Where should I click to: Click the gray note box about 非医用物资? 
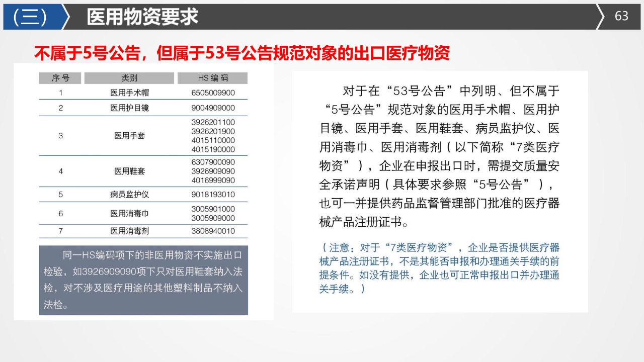[x=143, y=280]
